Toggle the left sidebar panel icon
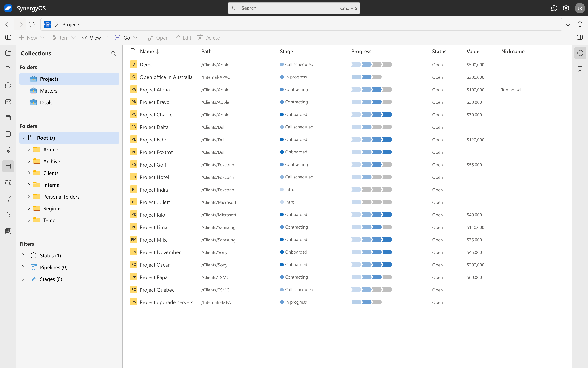The height and width of the screenshot is (368, 588). tap(8, 38)
